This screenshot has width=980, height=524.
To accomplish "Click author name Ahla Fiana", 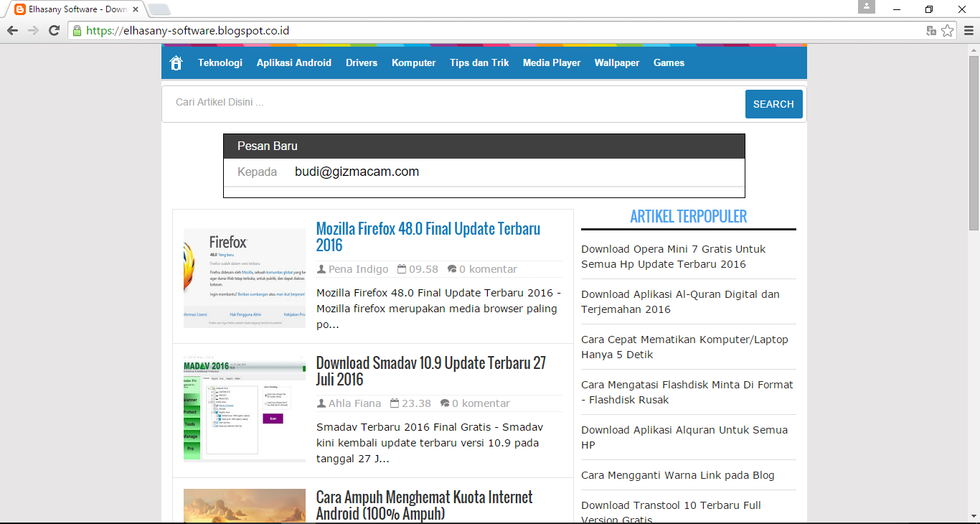I will coord(355,403).
